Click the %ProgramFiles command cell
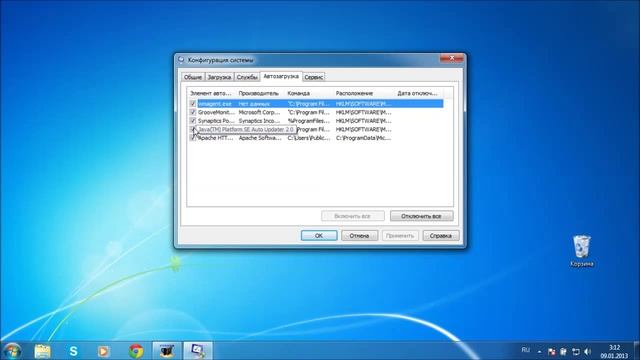Screen dimensions: 640x360 pos(309,121)
